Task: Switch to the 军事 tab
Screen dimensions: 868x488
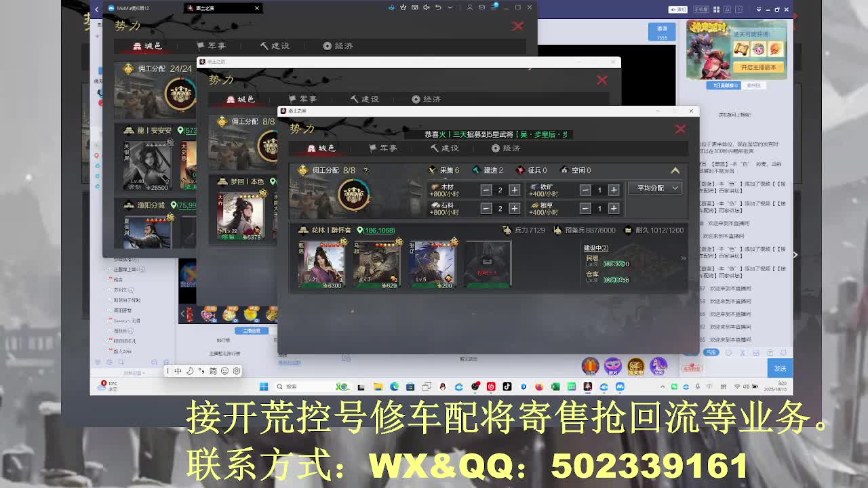Action: [x=383, y=148]
